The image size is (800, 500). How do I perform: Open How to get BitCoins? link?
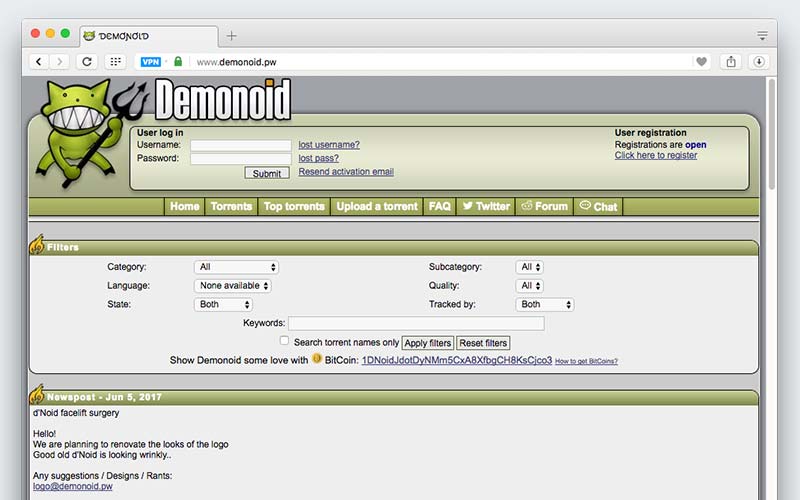[586, 361]
